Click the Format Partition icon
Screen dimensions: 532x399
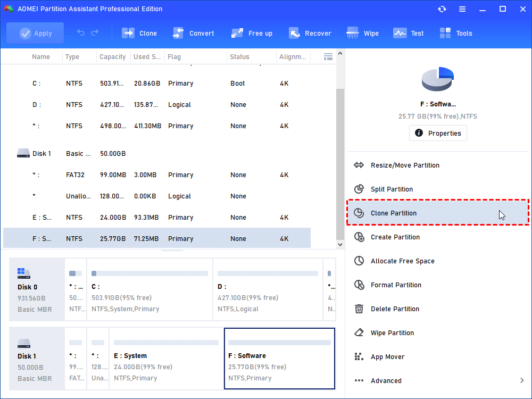tap(359, 285)
